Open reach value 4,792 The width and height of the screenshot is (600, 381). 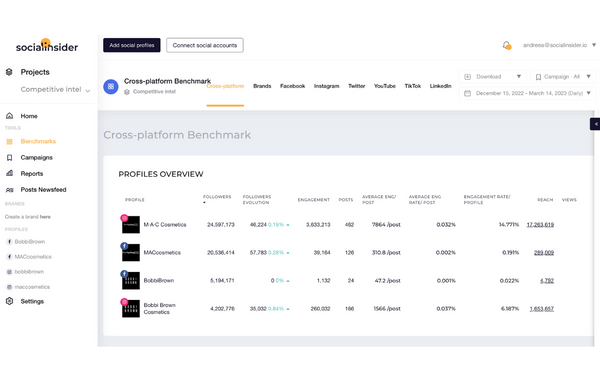pyautogui.click(x=547, y=280)
